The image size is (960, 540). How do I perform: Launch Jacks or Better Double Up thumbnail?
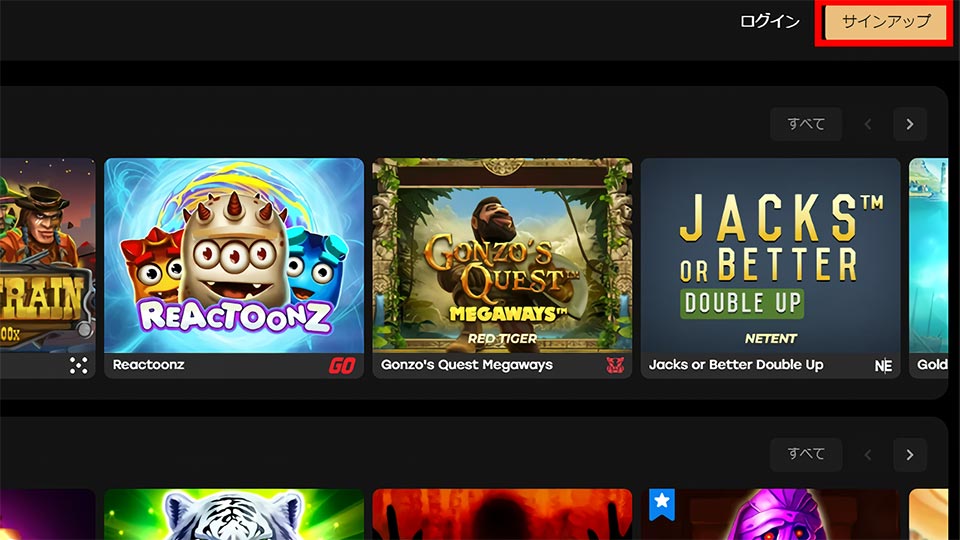(x=770, y=255)
